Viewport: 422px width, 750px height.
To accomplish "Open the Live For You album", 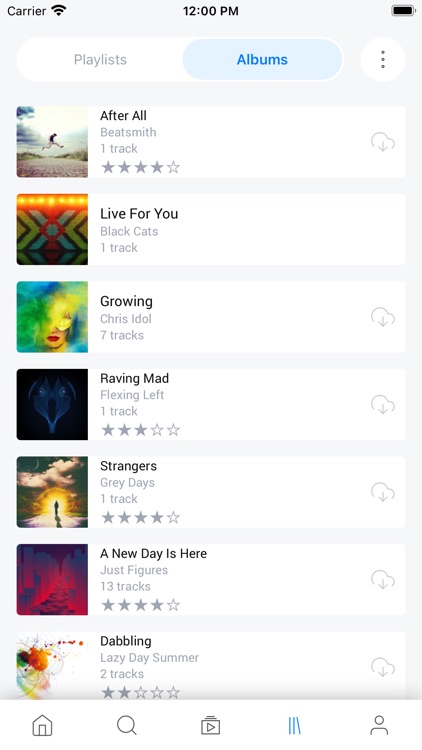I will (x=211, y=230).
